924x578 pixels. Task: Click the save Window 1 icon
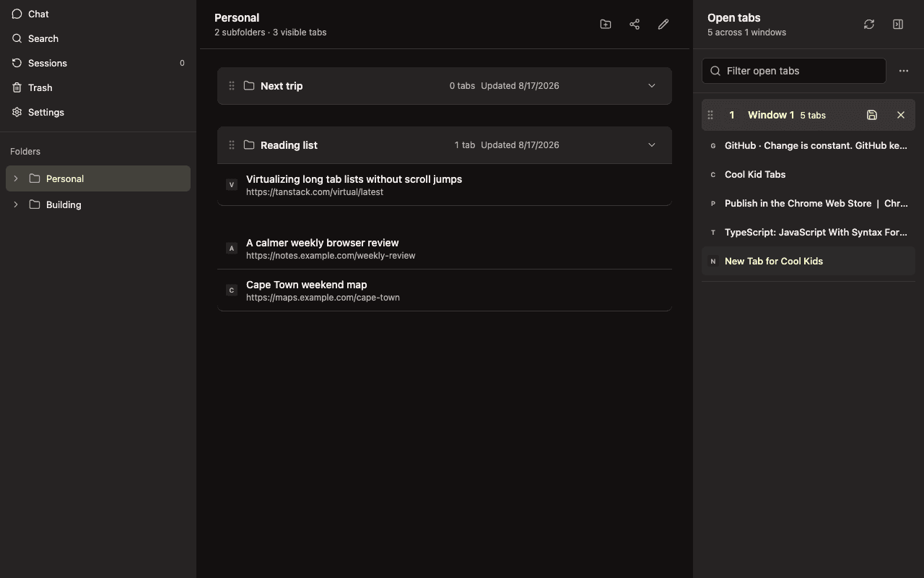pyautogui.click(x=872, y=115)
